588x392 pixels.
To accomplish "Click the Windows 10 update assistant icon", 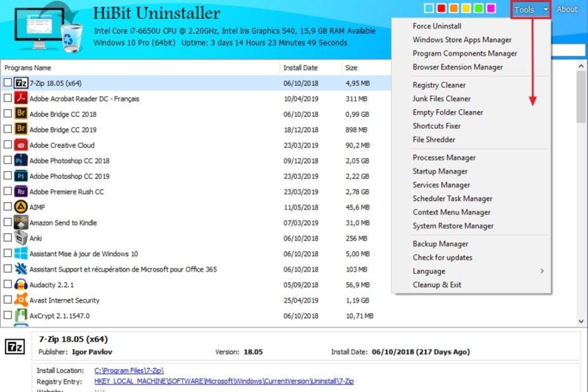I will coord(21,253).
